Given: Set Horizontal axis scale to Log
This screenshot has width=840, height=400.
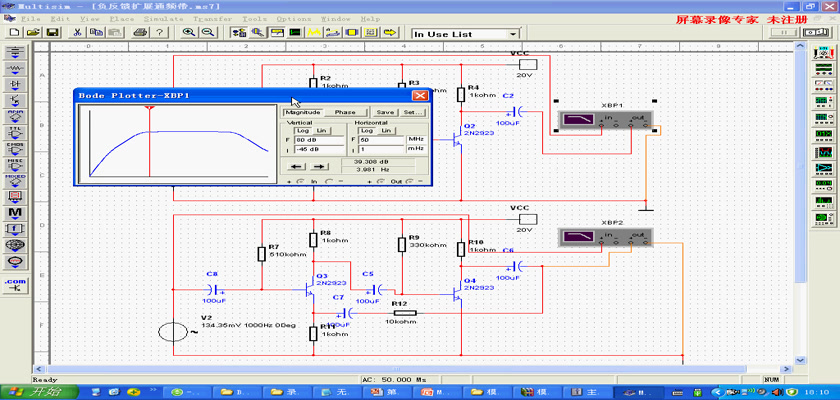Looking at the screenshot, I should tap(368, 131).
